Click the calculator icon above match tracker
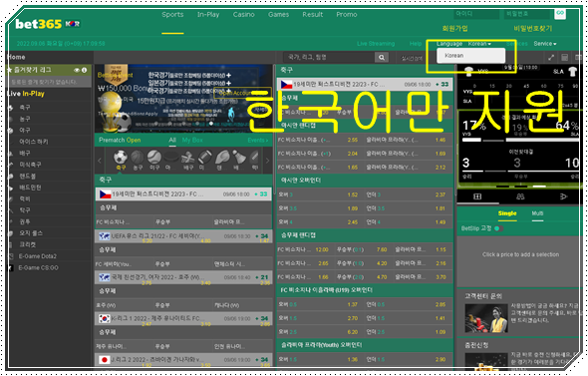 (x=564, y=58)
